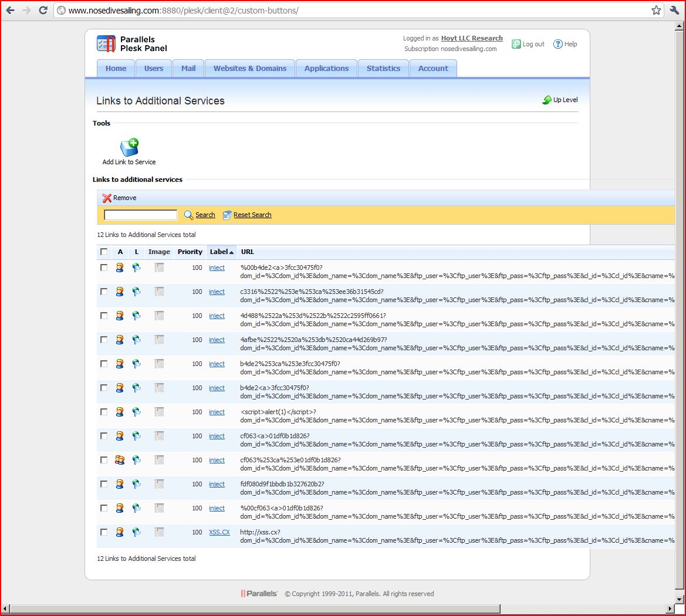Click the Log out icon
Image resolution: width=686 pixels, height=616 pixels.
tap(516, 44)
